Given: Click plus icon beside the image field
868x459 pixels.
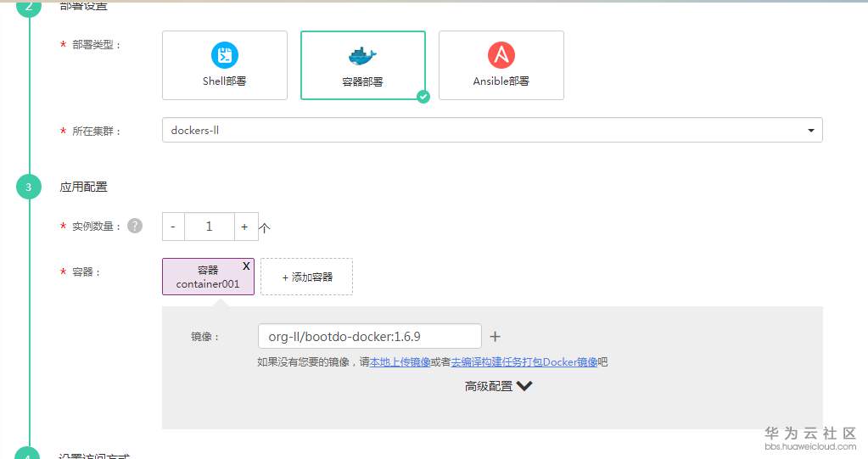Looking at the screenshot, I should 495,336.
